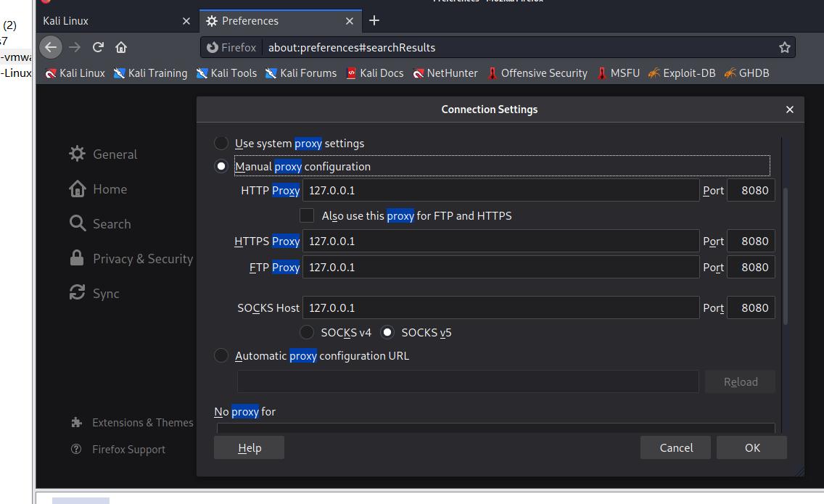Viewport: 824px width, 504px height.
Task: Bookmark this page with the star icon
Action: [x=784, y=47]
